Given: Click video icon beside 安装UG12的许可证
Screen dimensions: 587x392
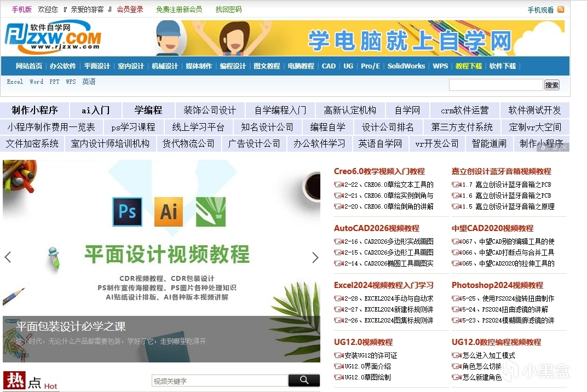Looking at the screenshot, I should point(339,355).
